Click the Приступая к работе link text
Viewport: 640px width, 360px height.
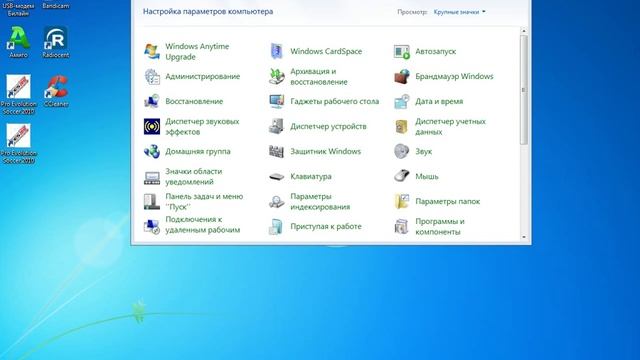click(x=326, y=226)
